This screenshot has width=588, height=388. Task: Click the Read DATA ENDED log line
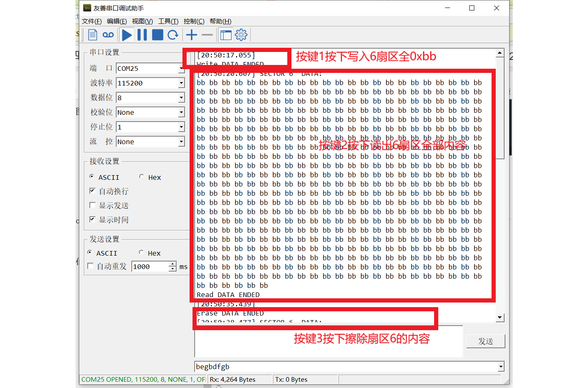click(x=228, y=295)
